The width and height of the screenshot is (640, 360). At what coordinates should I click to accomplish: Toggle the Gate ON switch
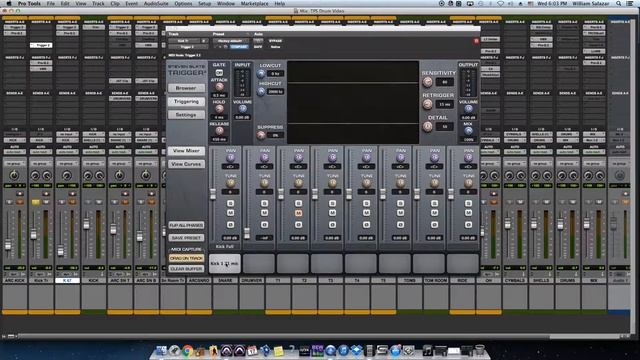pos(219,73)
